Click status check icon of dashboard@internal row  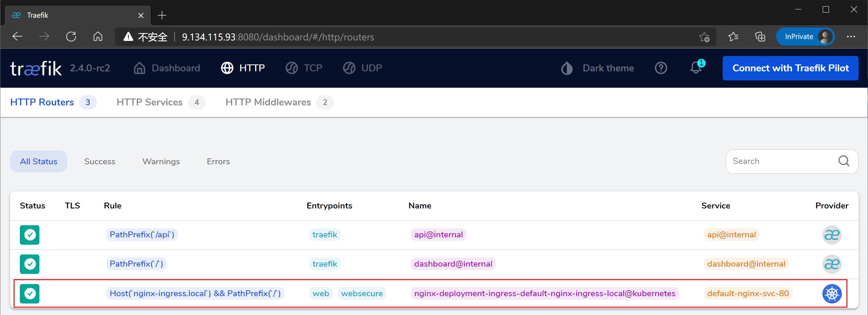point(30,264)
